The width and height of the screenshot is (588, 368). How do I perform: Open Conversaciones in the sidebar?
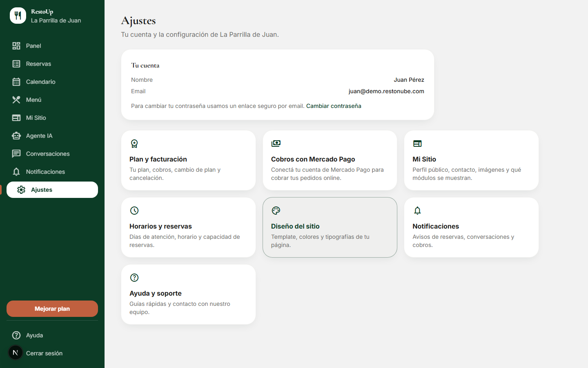[x=52, y=154]
